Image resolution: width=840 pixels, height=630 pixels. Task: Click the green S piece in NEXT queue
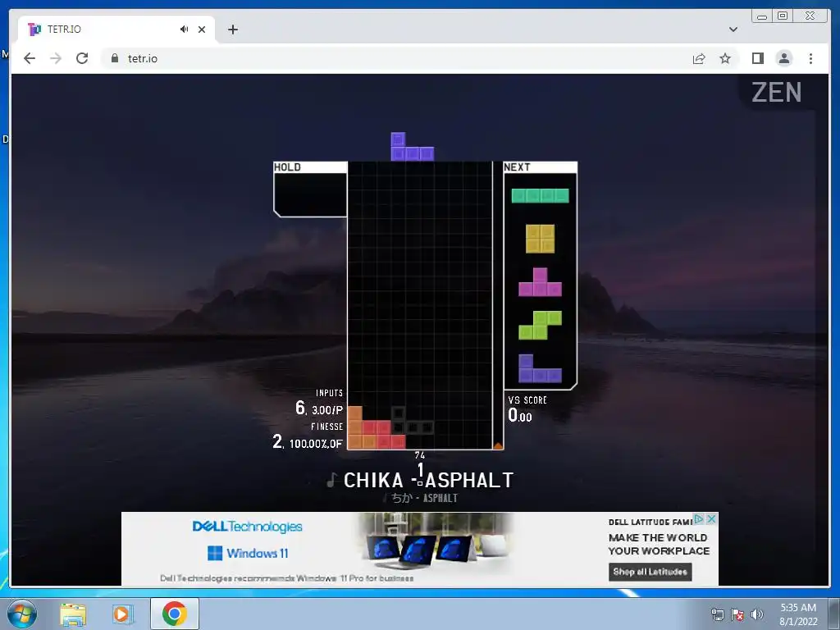[540, 325]
